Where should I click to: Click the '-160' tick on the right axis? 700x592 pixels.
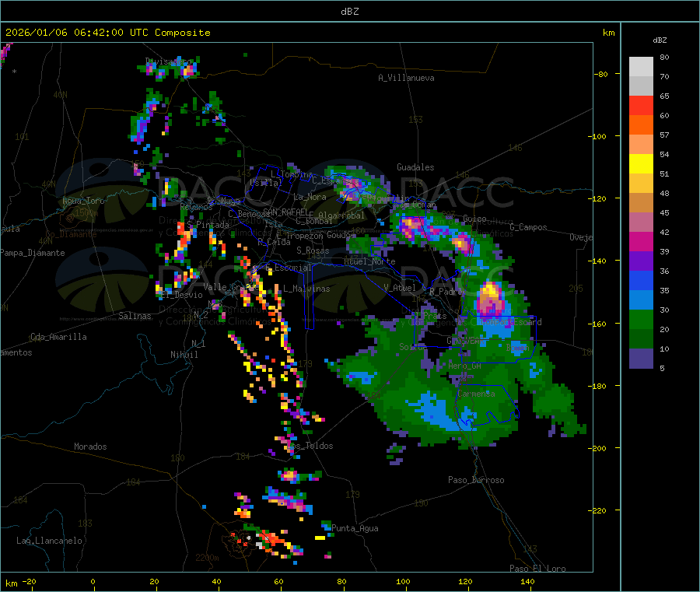(x=597, y=324)
